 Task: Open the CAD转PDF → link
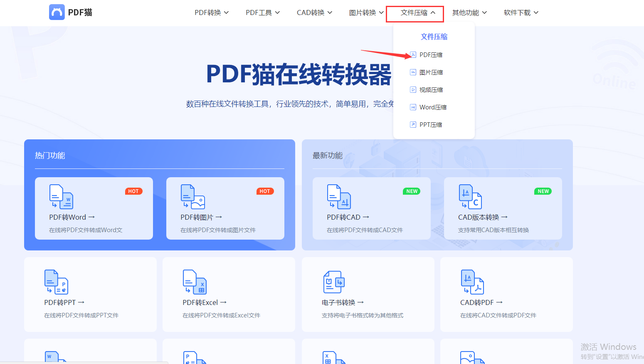pos(481,302)
